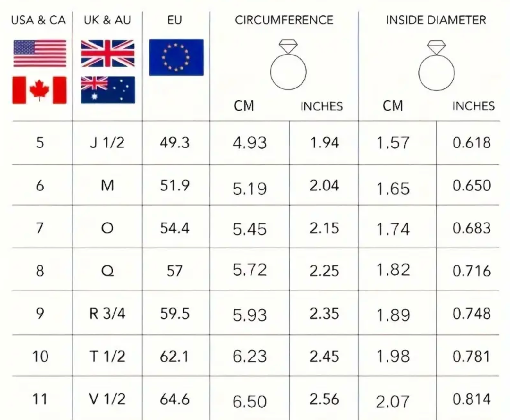Screen dimensions: 510x420
Task: Select the European Union flag
Action: 176,57
